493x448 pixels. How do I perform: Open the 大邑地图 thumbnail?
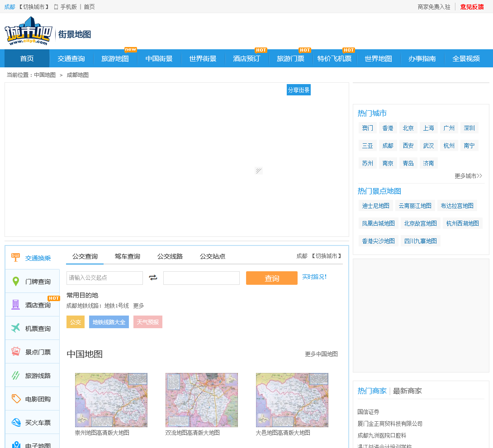click(292, 400)
